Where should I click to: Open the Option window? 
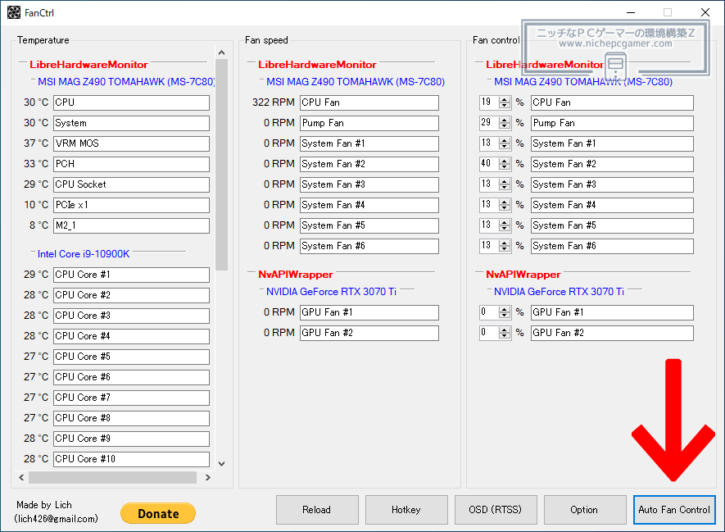coord(584,510)
